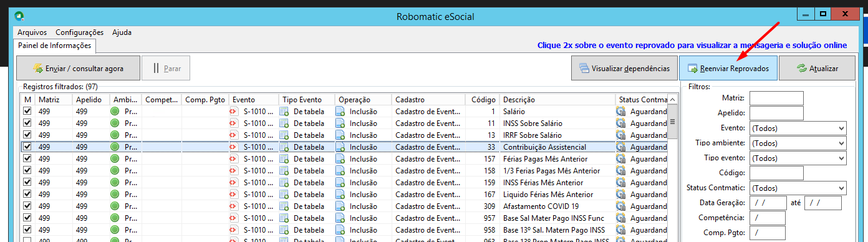Image resolution: width=868 pixels, height=242 pixels.
Task: Toggle checkbox for INSS Férias Mês Anterior row
Action: (x=27, y=182)
